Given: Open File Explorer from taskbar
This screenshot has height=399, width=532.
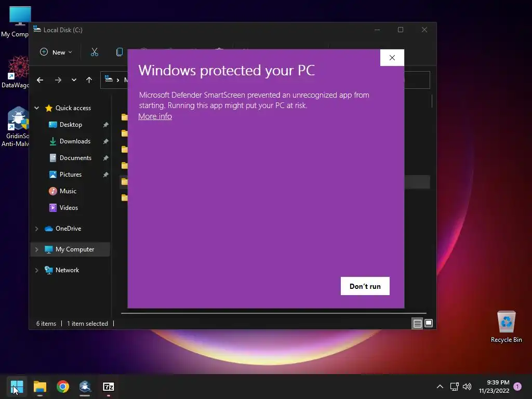Looking at the screenshot, I should [x=39, y=387].
